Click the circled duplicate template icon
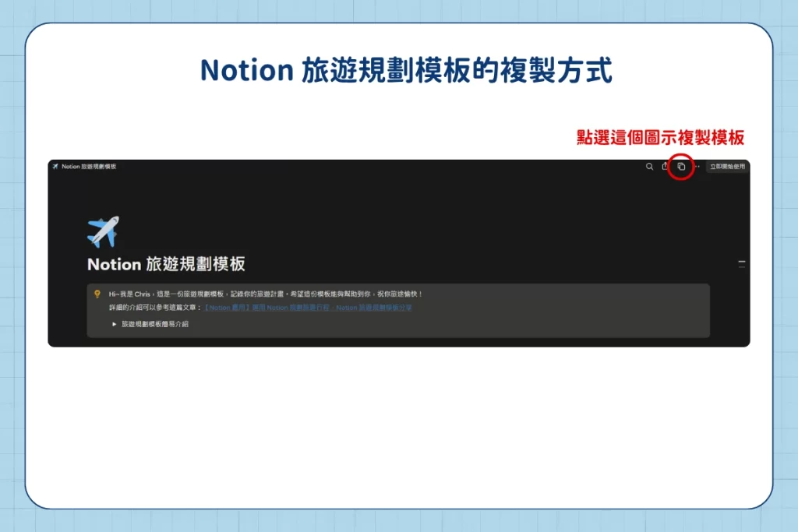The height and width of the screenshot is (532, 798). pos(680,167)
